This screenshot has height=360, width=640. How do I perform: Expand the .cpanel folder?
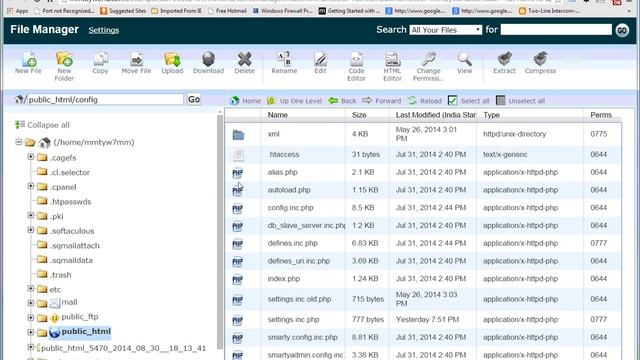[31, 186]
